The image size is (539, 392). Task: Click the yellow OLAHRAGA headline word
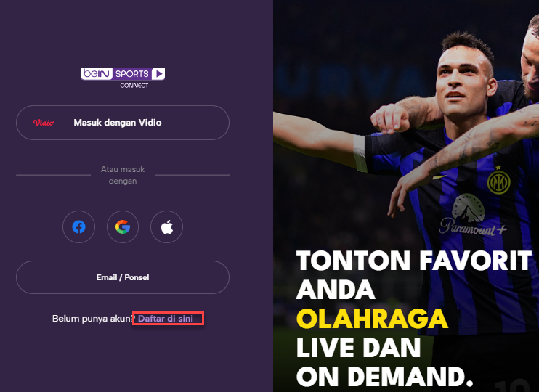click(x=372, y=319)
